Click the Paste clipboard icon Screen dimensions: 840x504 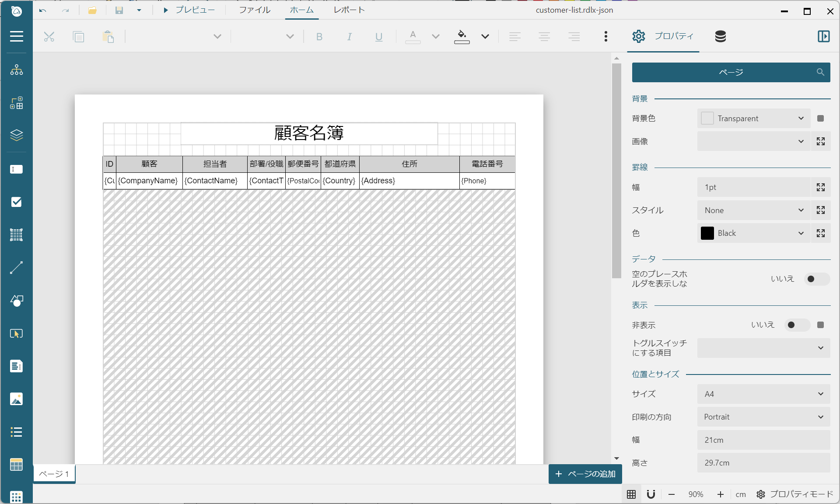tap(108, 37)
